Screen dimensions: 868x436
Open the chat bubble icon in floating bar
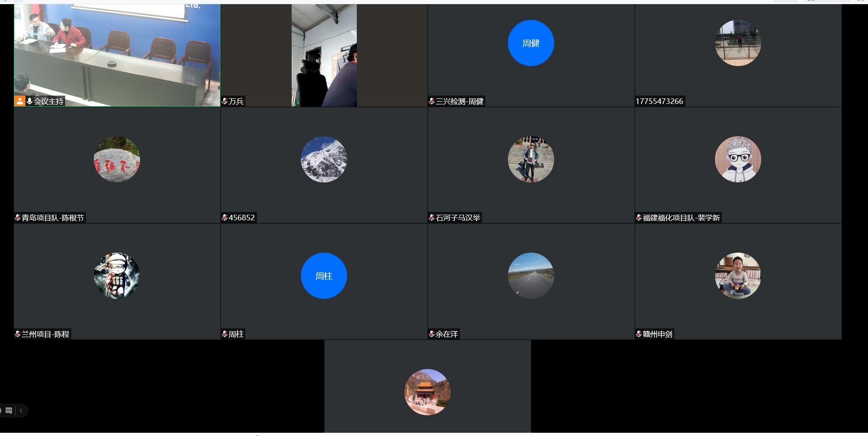9,411
